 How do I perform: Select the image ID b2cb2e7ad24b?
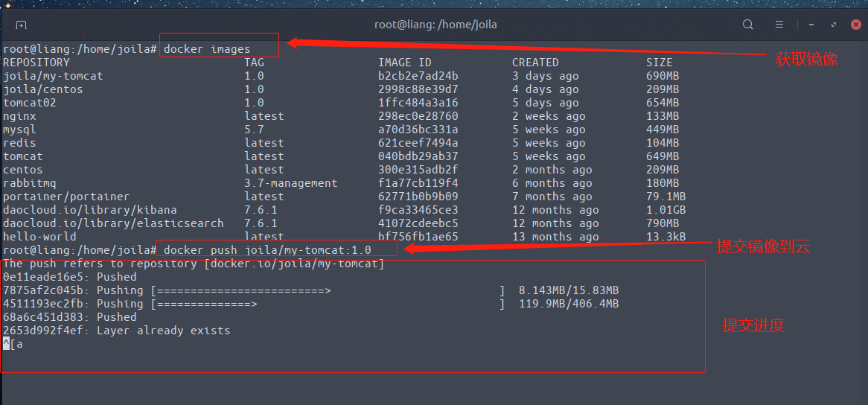coord(418,76)
